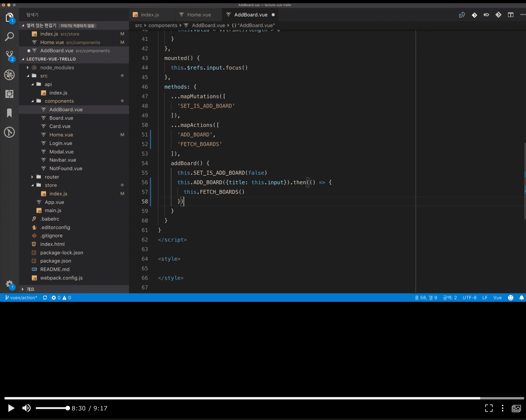526x420 pixels.
Task: Click the previous revision diamond icon
Action: point(474,15)
